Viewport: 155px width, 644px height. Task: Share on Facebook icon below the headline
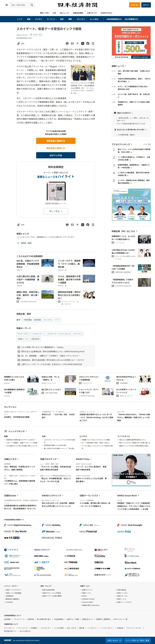click(x=88, y=43)
